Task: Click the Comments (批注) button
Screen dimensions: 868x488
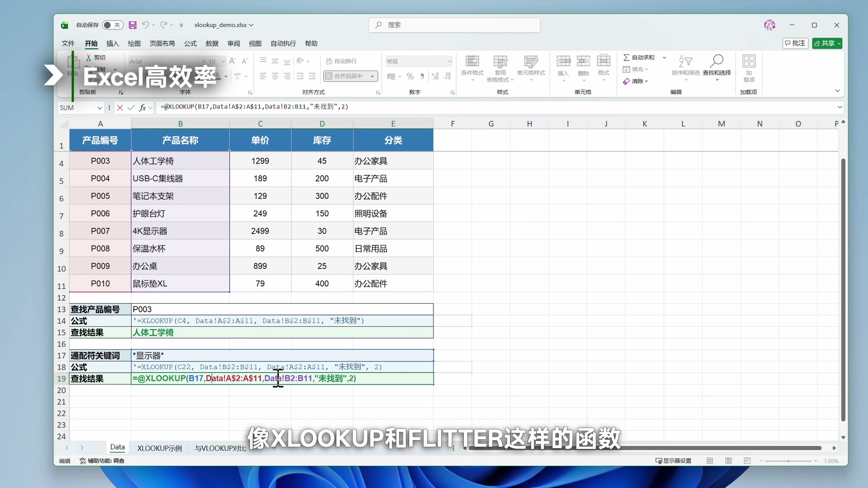Action: [795, 43]
